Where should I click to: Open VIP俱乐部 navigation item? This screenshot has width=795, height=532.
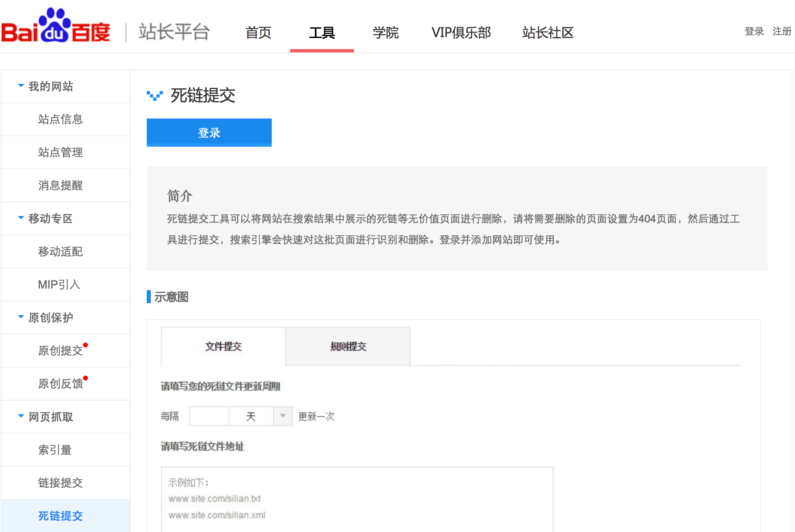[461, 33]
